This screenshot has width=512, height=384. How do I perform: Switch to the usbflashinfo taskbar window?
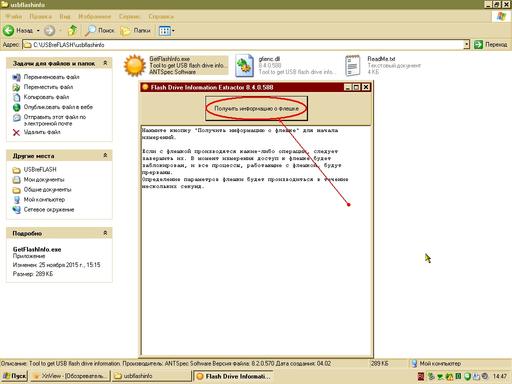click(151, 376)
